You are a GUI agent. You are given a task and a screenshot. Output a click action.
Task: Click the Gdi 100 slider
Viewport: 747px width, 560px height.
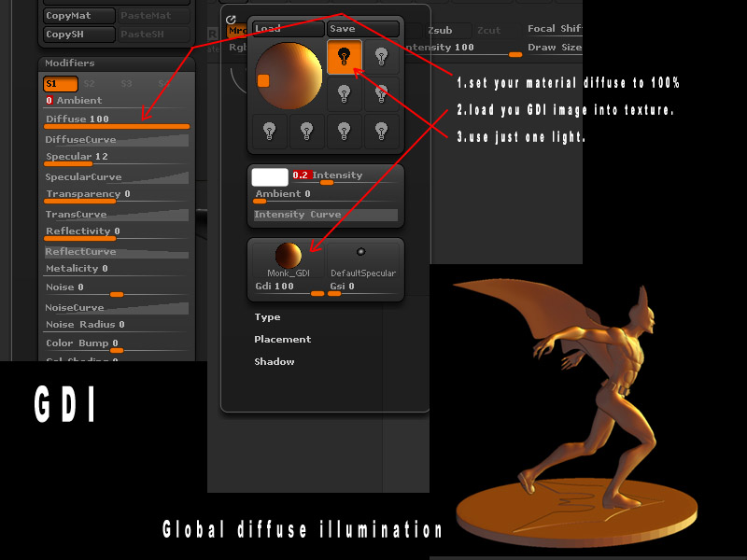289,288
